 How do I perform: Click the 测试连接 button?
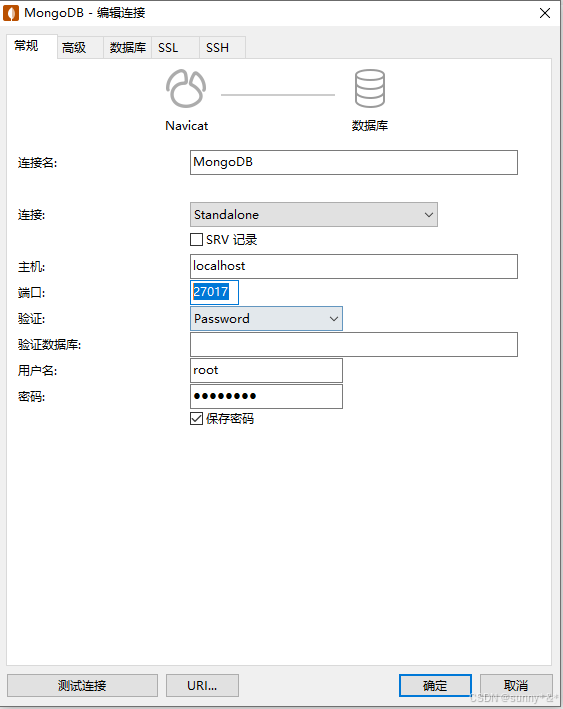[x=82, y=685]
